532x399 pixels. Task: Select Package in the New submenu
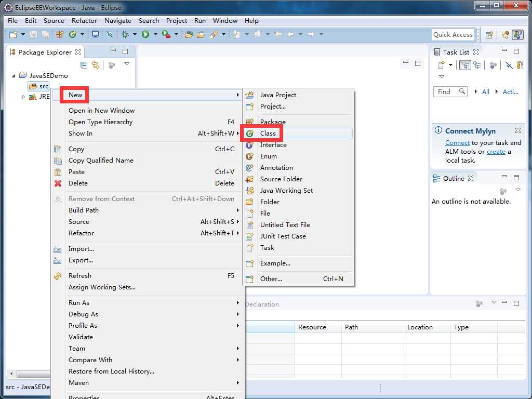pos(298,122)
